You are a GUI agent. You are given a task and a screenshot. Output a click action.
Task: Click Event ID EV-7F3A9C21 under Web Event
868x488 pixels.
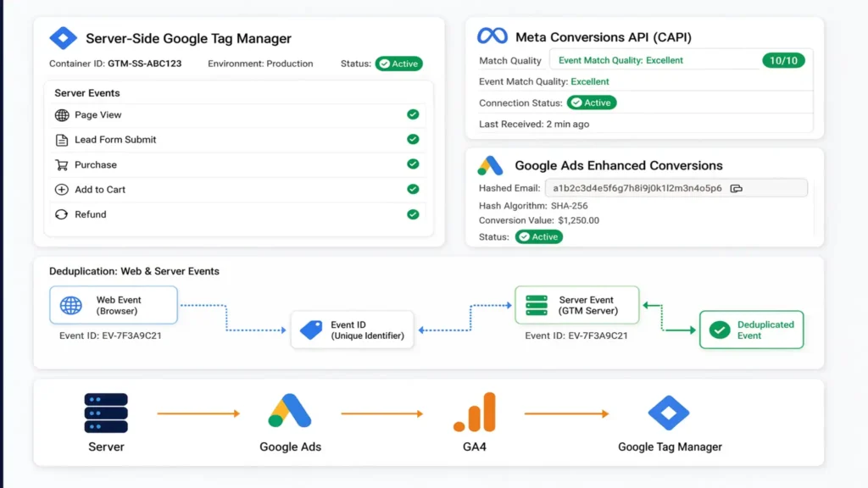(x=110, y=335)
